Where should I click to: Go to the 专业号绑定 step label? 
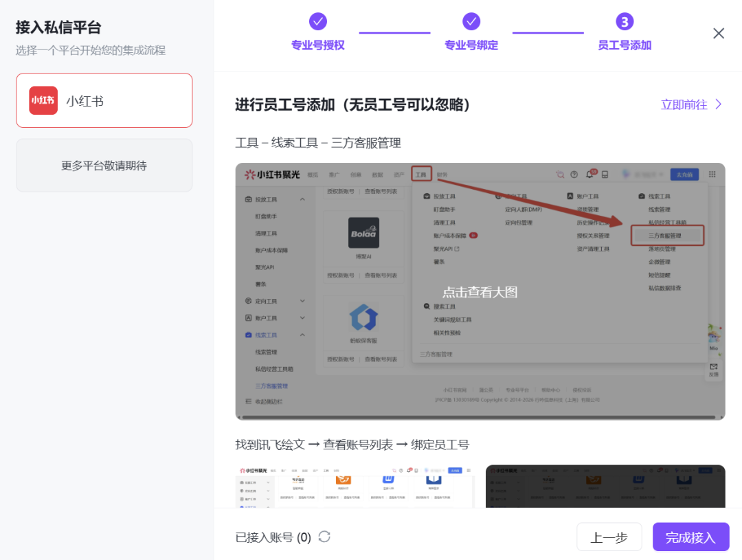[x=471, y=45]
